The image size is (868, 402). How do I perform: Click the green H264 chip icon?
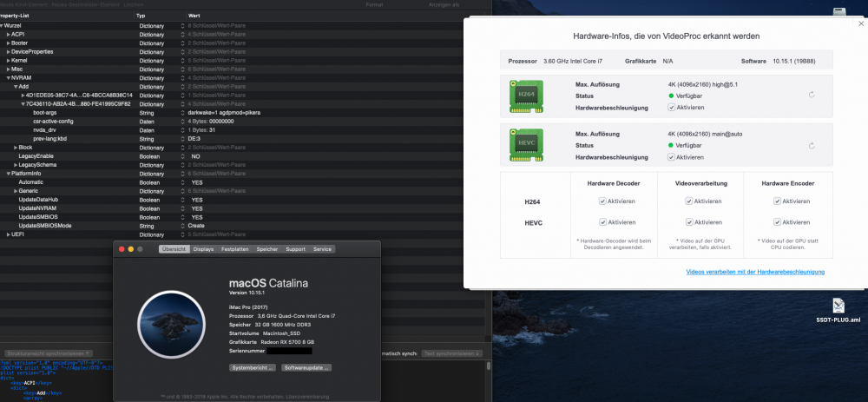coord(526,96)
